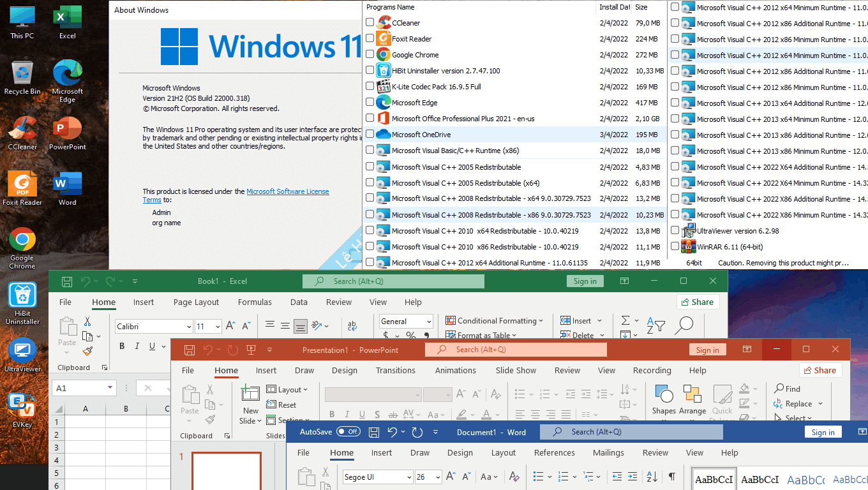
Task: Click the Install Date column header in the uninstaller
Action: [614, 7]
